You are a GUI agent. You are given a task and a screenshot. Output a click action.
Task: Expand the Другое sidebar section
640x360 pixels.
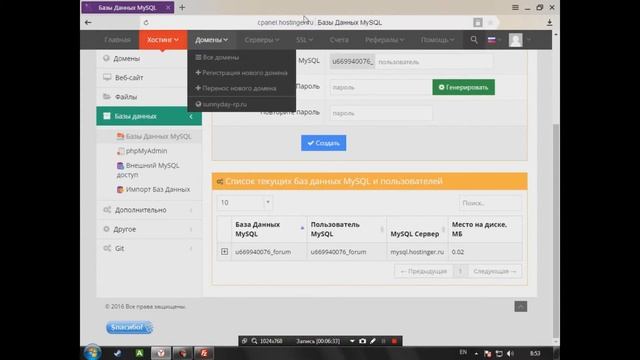pyautogui.click(x=149, y=229)
